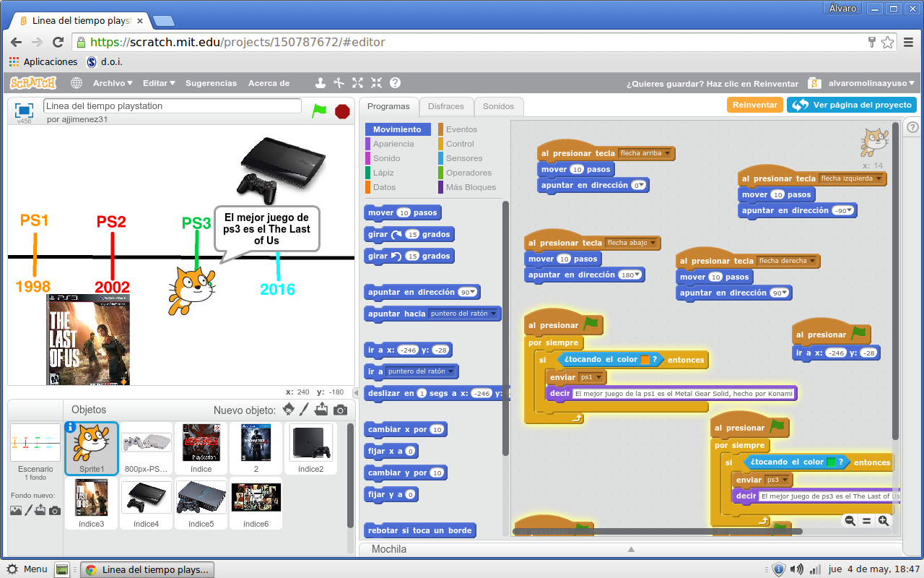This screenshot has width=924, height=578.
Task: Add a new sprite using the camera icon
Action: [x=340, y=410]
